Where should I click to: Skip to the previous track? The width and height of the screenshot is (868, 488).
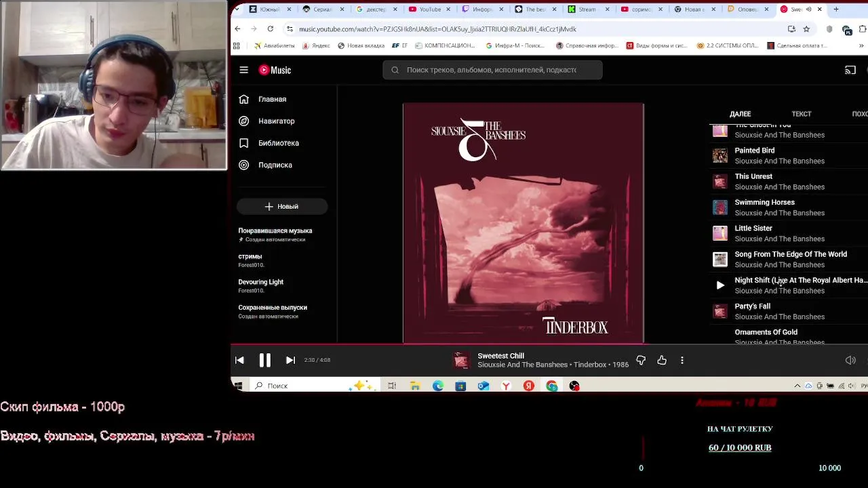pos(239,361)
